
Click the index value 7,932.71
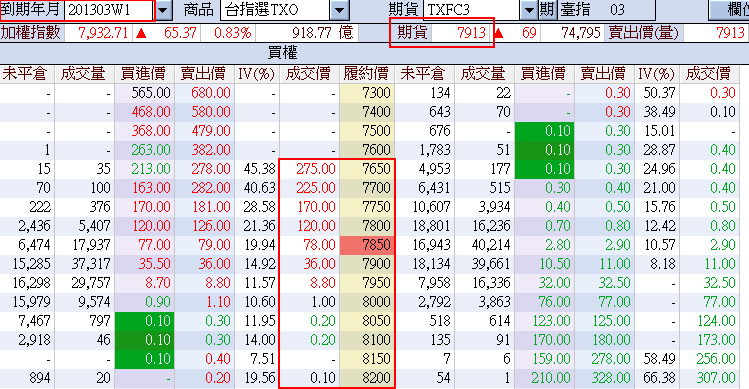point(103,32)
